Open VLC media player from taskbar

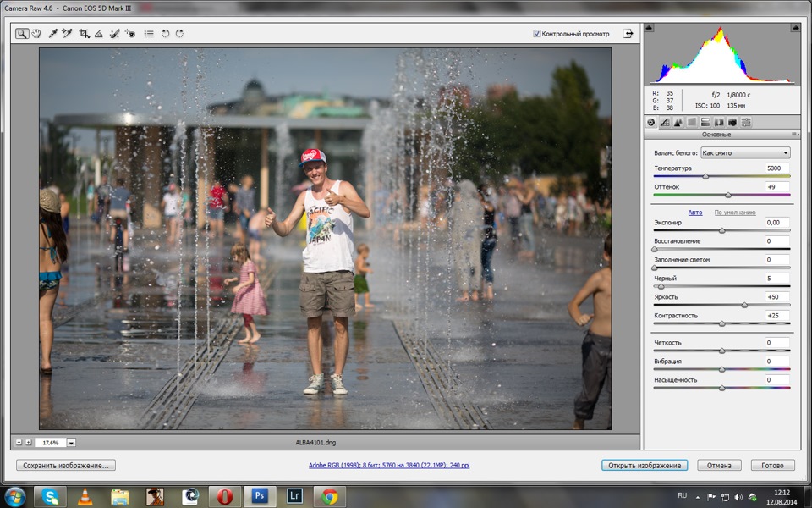(x=85, y=497)
